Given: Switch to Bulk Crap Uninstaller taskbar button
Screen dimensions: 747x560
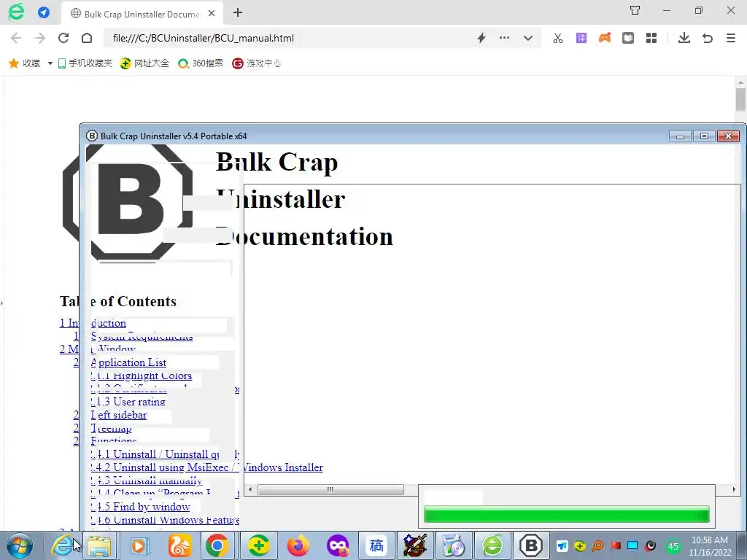Looking at the screenshot, I should coord(531,545).
